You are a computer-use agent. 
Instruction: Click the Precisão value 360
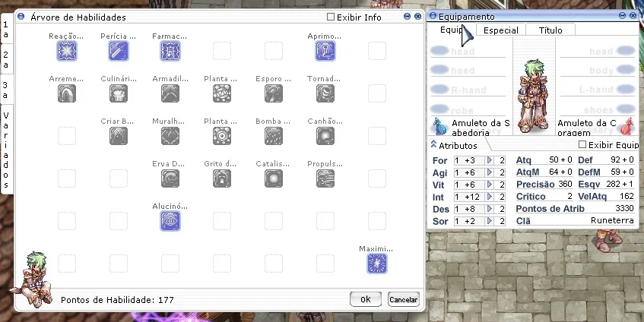click(x=565, y=185)
